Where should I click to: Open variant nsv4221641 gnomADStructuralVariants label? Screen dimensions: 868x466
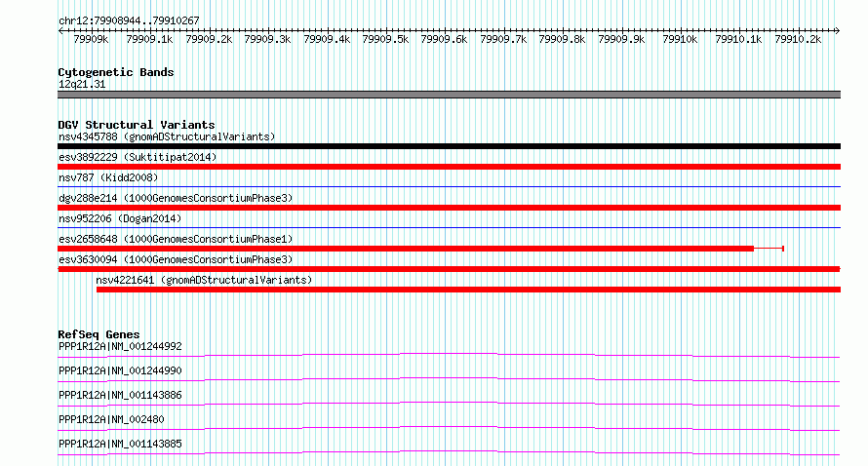pos(204,280)
